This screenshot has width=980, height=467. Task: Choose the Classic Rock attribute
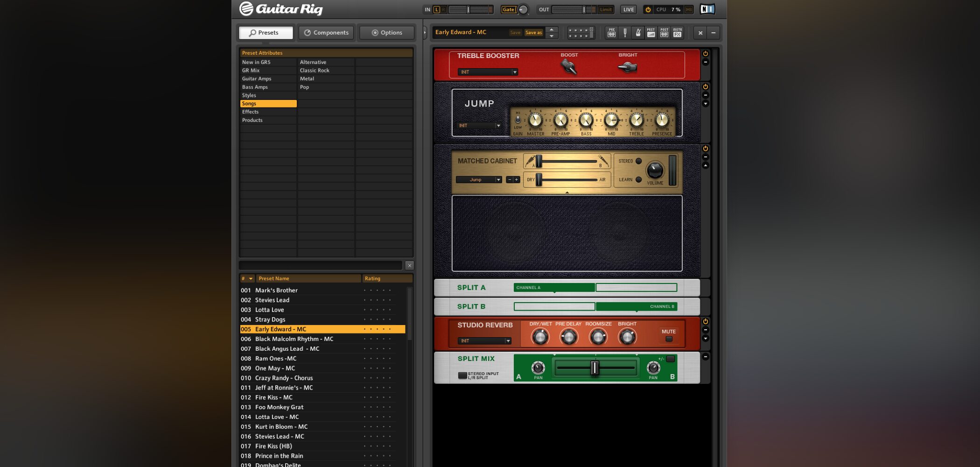pyautogui.click(x=326, y=71)
